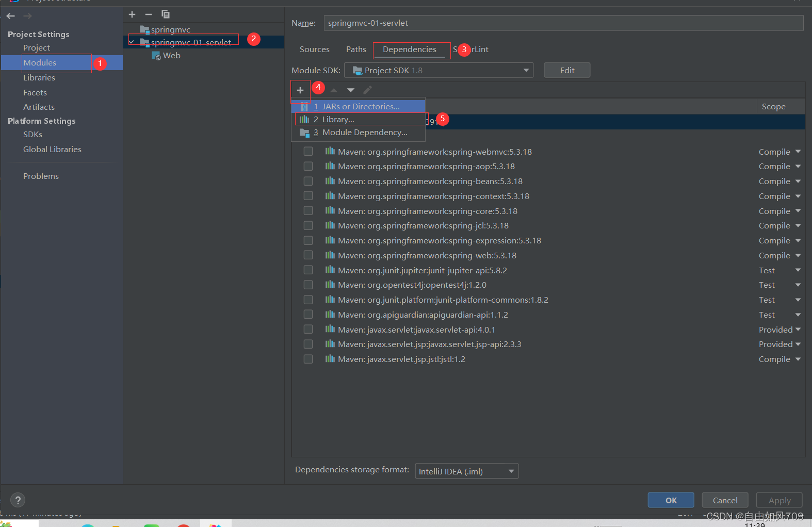
Task: Add dependency with the plus button
Action: (300, 90)
